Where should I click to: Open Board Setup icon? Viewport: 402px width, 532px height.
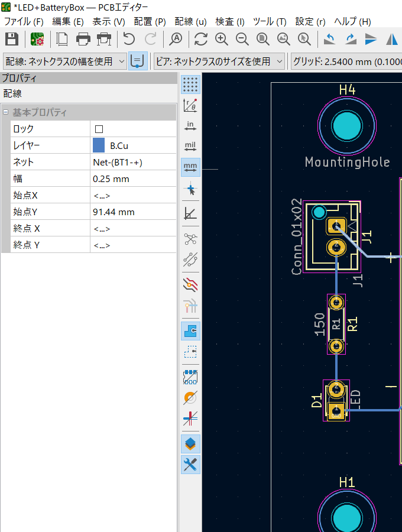[x=37, y=40]
